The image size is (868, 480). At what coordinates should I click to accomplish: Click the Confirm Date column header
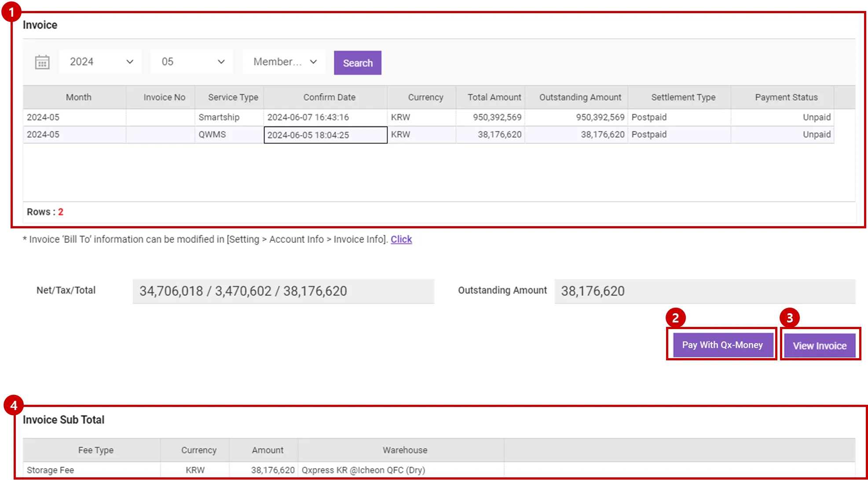pyautogui.click(x=329, y=97)
